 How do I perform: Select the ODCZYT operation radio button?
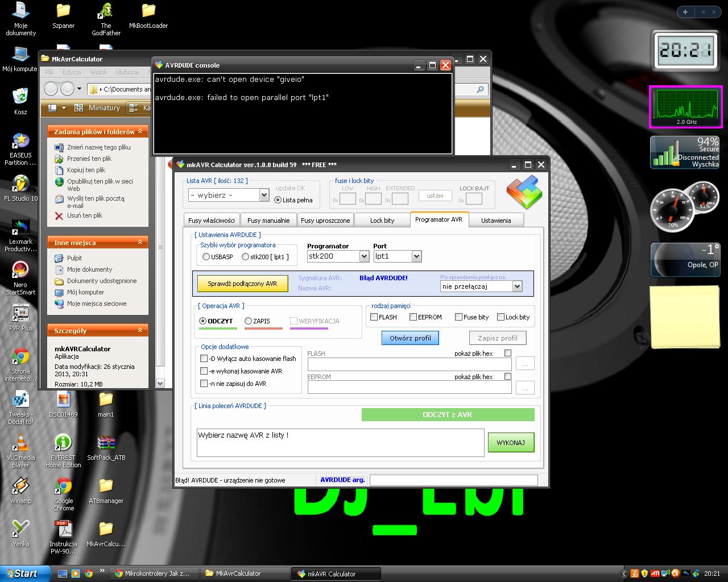[x=202, y=321]
